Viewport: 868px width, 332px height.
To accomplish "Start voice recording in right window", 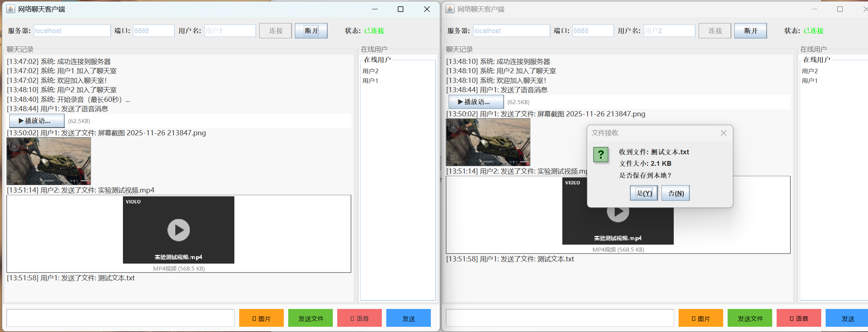I will coord(799,318).
